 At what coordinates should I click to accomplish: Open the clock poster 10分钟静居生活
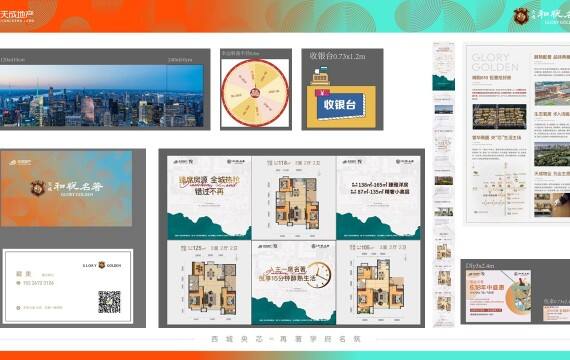(x=294, y=283)
